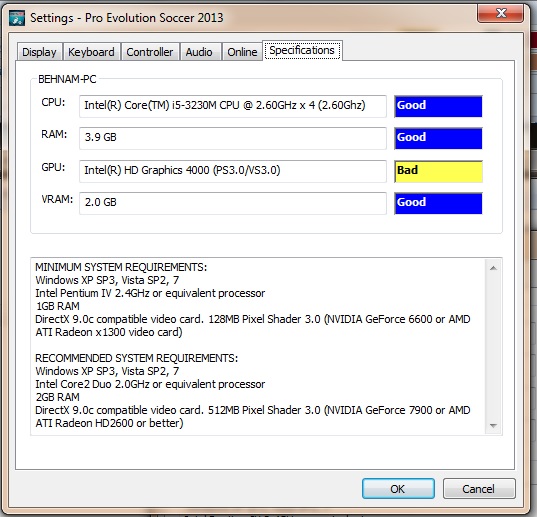Click the blue Good rating for CPU
The height and width of the screenshot is (517, 537).
(438, 106)
